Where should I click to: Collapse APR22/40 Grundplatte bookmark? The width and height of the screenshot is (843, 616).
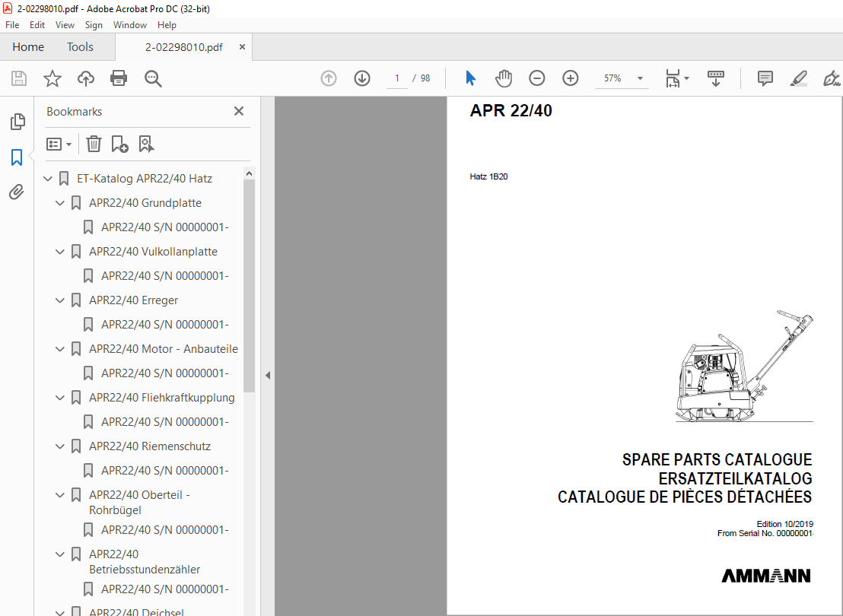tap(60, 202)
